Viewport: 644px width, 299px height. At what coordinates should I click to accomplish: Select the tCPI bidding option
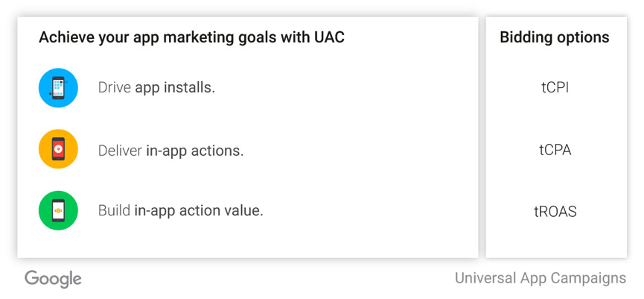[x=555, y=88]
